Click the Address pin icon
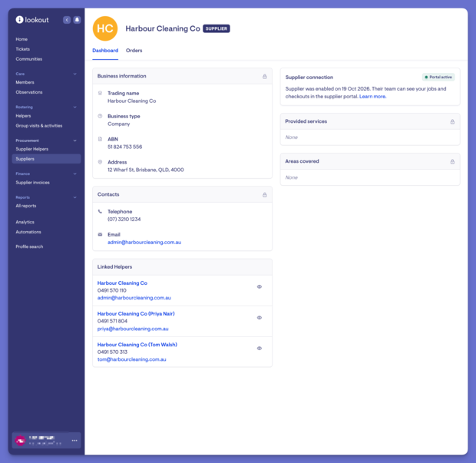Viewport: 476px width, 463px height. (100, 162)
